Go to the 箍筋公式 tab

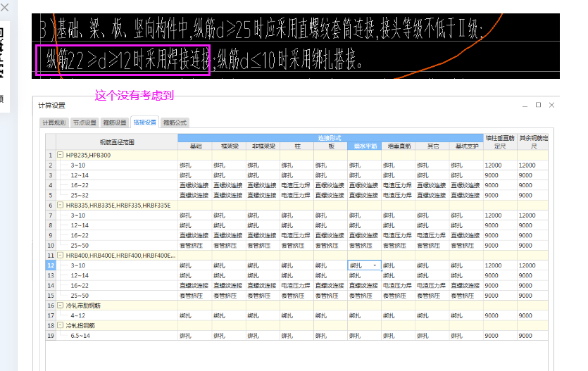pos(175,122)
